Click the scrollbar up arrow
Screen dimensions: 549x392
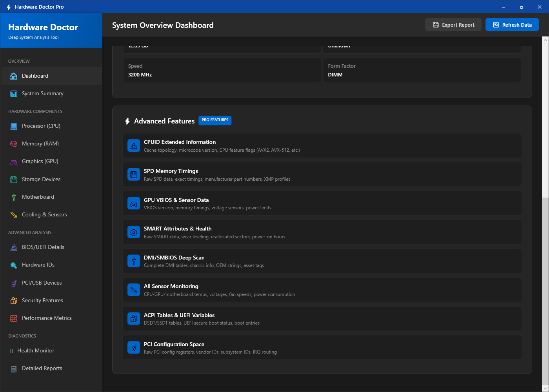[545, 40]
